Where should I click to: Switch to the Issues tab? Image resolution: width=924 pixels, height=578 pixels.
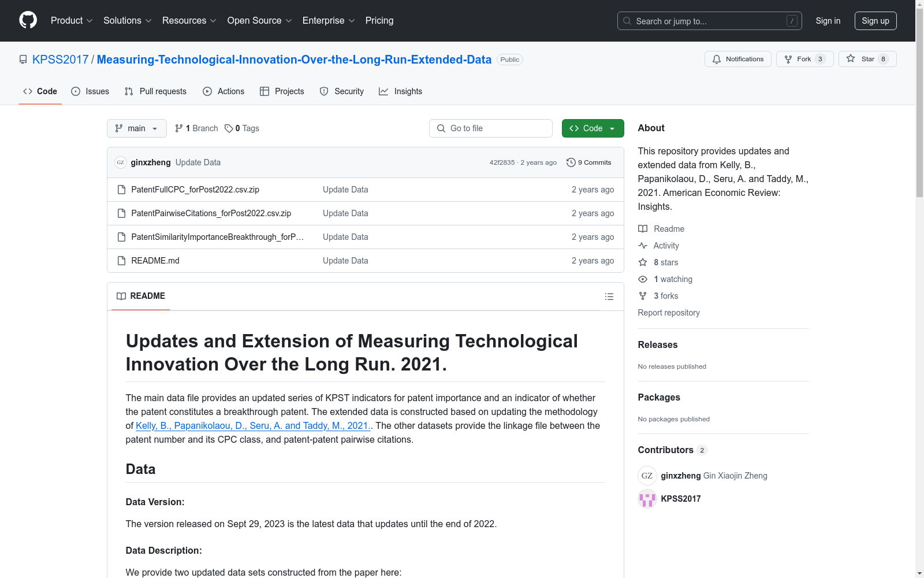[90, 91]
